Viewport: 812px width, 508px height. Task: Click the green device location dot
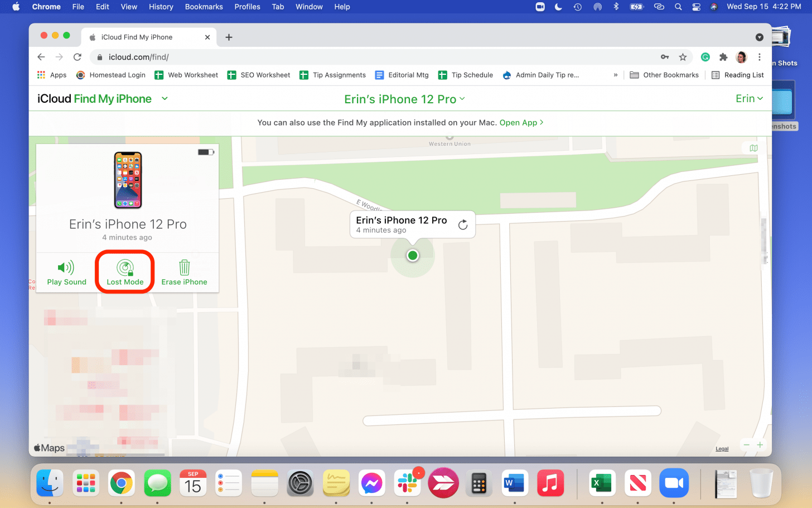pos(413,255)
